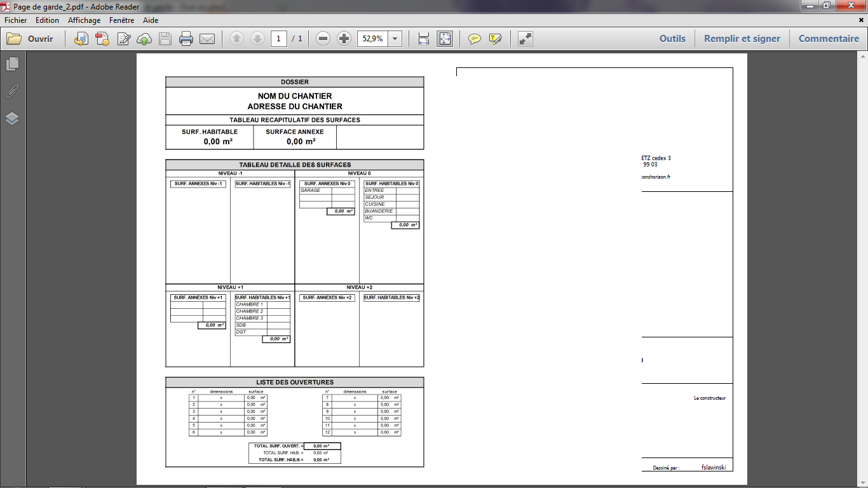
Task: Click the SDB row
Action: pos(262,325)
